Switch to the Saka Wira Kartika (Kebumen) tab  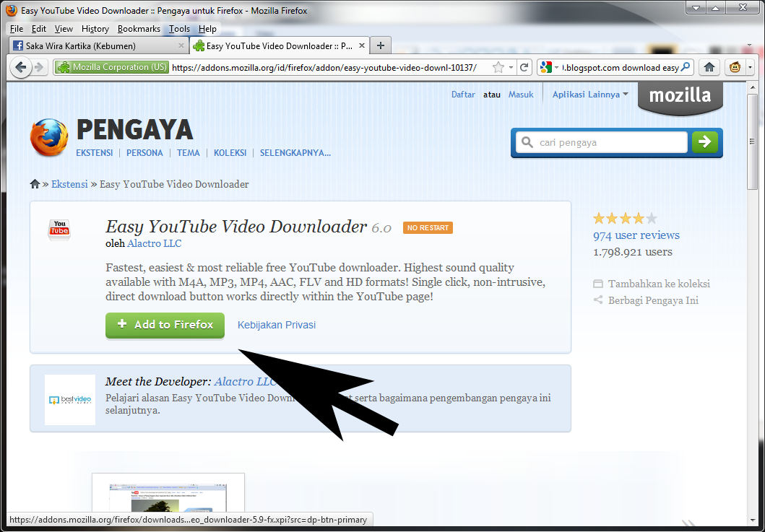click(x=98, y=45)
